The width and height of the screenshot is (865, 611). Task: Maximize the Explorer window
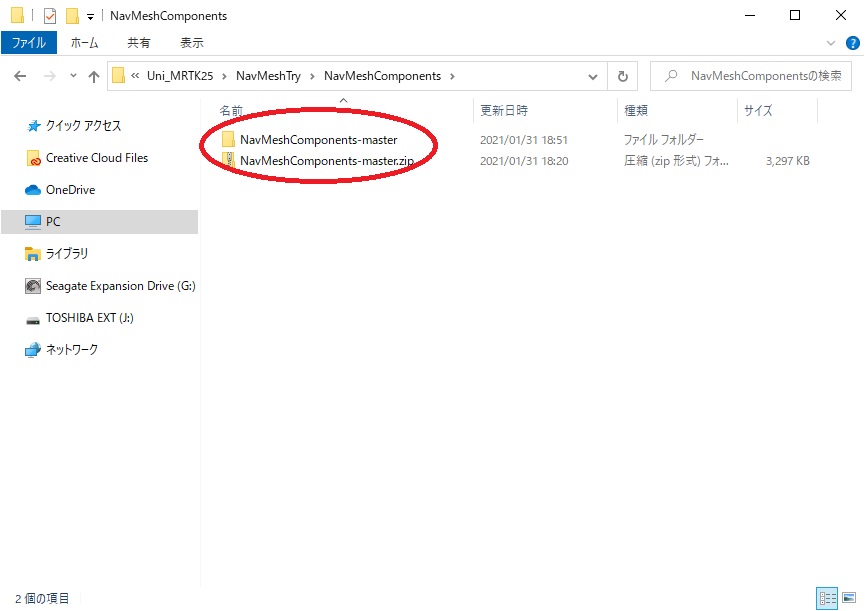coord(795,15)
